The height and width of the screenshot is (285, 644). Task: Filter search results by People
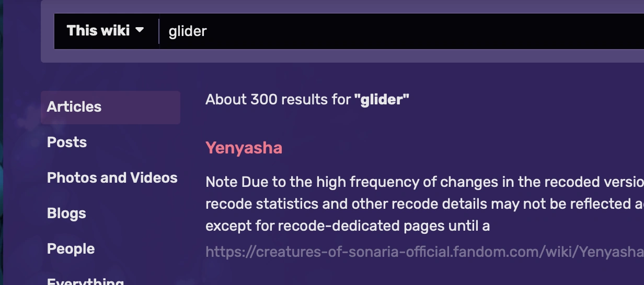click(71, 249)
